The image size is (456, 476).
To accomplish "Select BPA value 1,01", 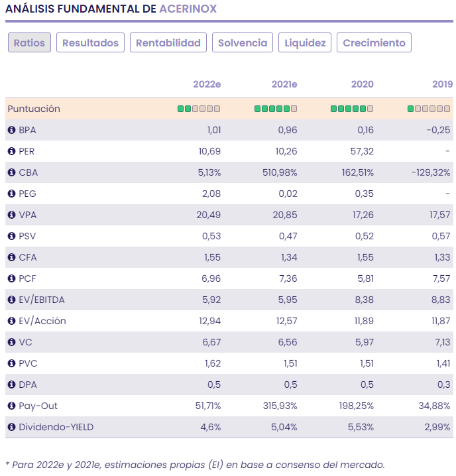I will pyautogui.click(x=214, y=130).
